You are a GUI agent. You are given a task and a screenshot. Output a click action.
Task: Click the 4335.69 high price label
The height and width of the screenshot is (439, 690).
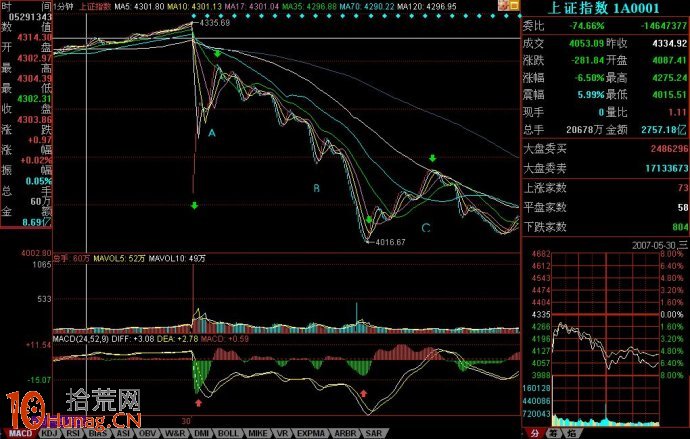[215, 23]
